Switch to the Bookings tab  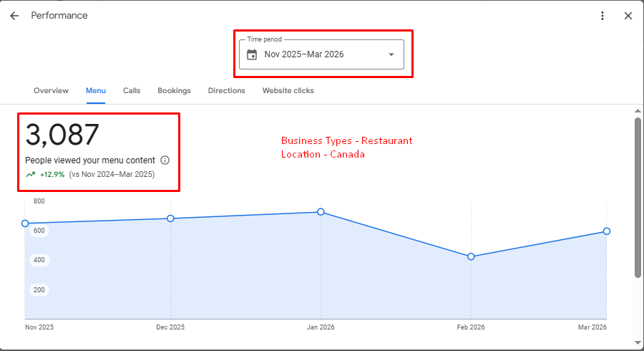(174, 91)
